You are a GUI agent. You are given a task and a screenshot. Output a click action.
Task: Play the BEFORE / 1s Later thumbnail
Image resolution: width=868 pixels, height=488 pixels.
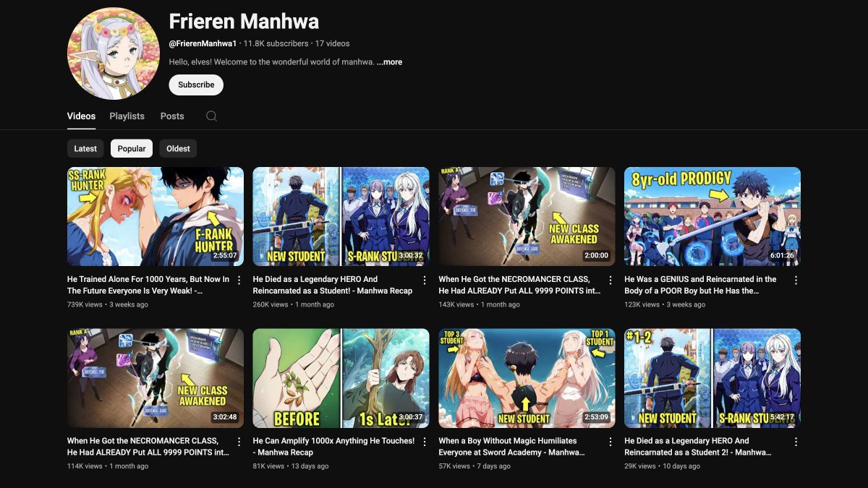coord(341,378)
